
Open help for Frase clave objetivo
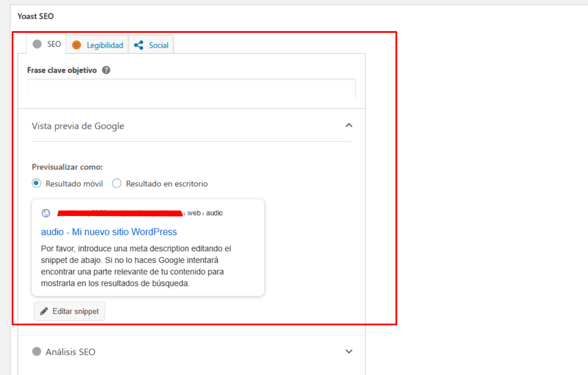106,70
